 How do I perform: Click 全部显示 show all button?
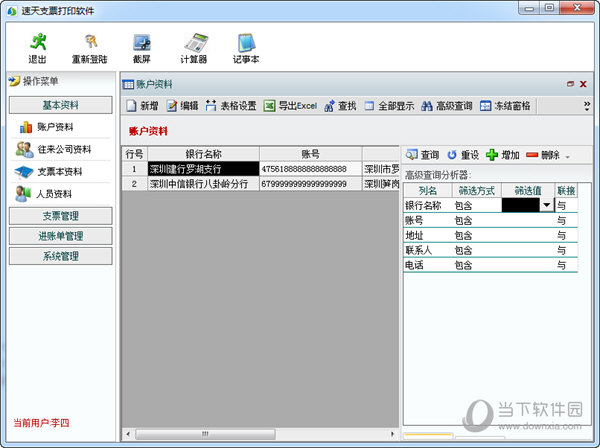click(389, 106)
